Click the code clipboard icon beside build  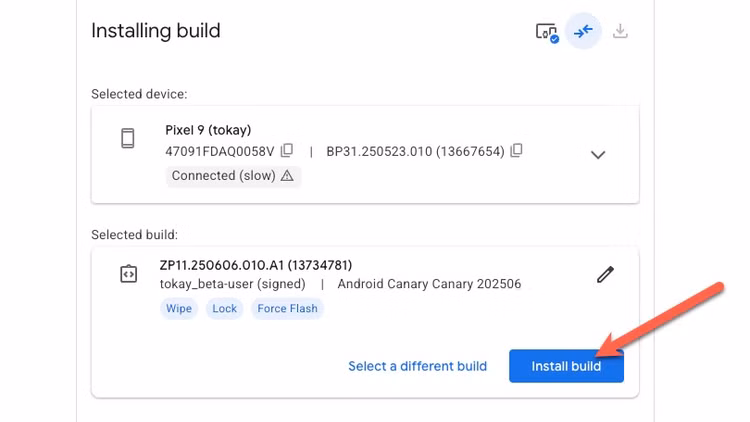pyautogui.click(x=128, y=274)
